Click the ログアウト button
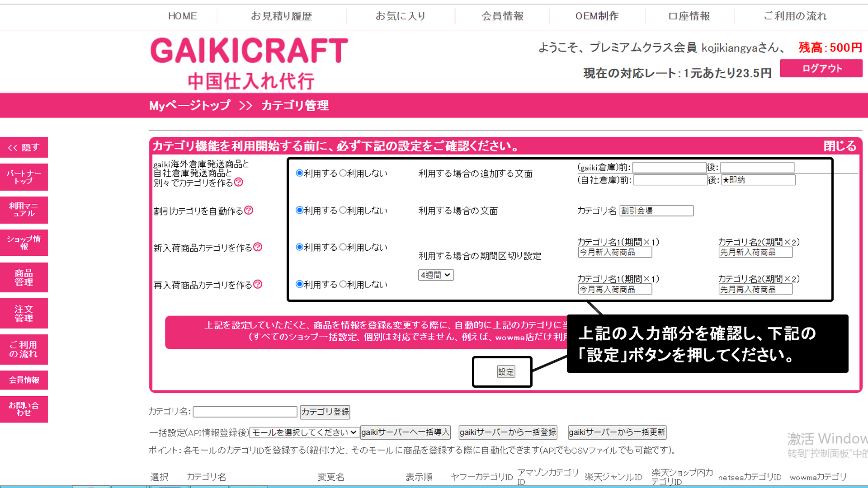 [x=821, y=68]
